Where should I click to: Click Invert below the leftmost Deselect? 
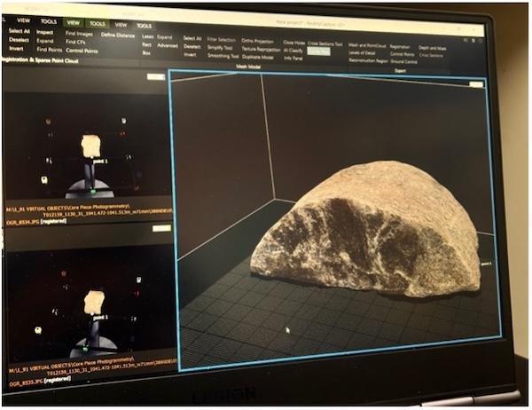click(16, 48)
